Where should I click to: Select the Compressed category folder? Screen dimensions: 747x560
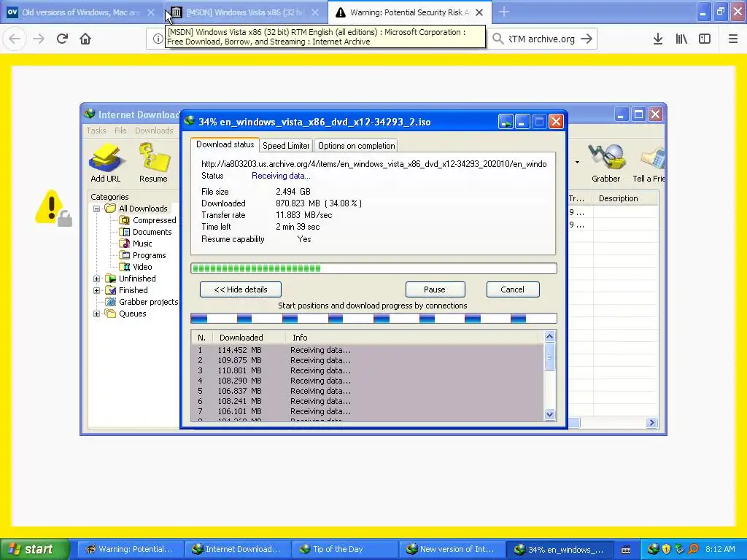(x=148, y=220)
